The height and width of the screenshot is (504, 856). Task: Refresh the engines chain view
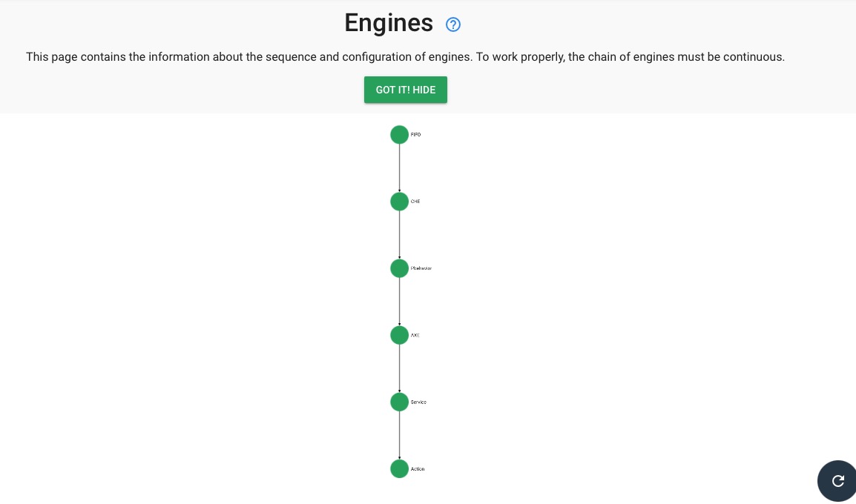837,480
